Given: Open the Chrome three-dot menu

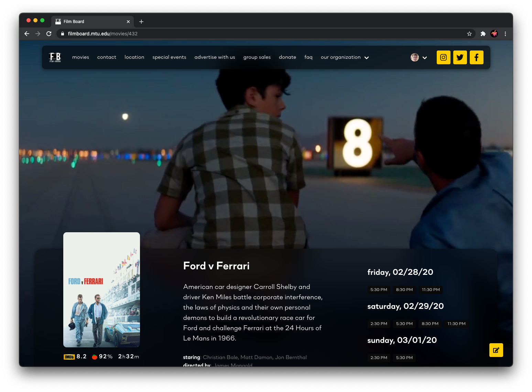Looking at the screenshot, I should (x=505, y=34).
